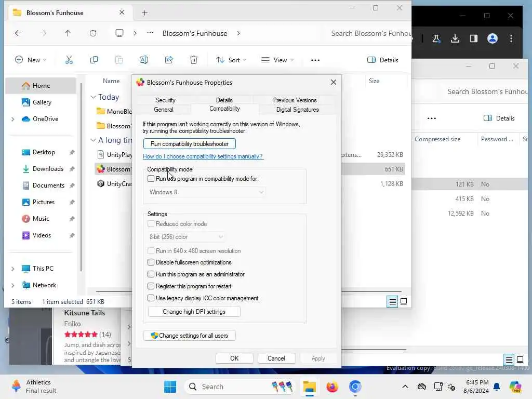Open the date and time clock in taskbar
The width and height of the screenshot is (532, 399).
click(476, 387)
